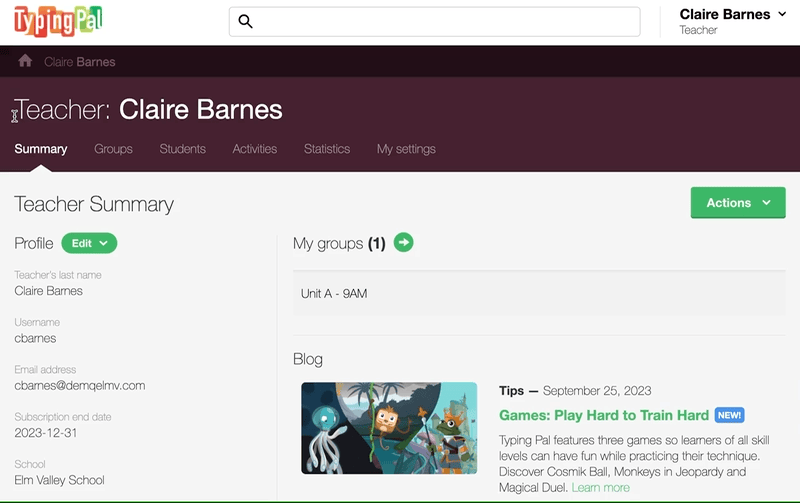Image resolution: width=800 pixels, height=503 pixels.
Task: Click the Typing Pal logo
Action: pos(58,21)
